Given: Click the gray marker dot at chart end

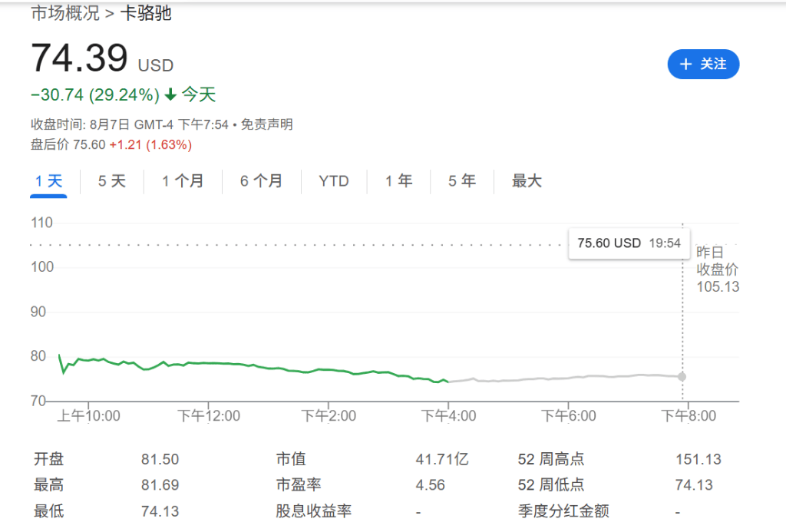Looking at the screenshot, I should [682, 377].
